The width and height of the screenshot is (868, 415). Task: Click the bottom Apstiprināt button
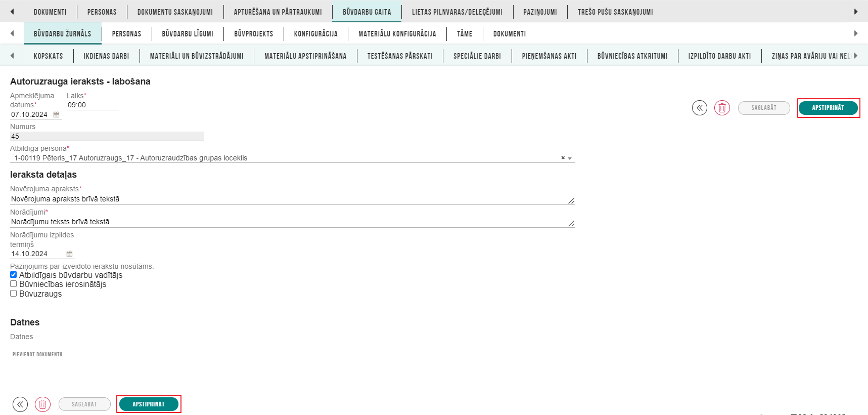149,404
